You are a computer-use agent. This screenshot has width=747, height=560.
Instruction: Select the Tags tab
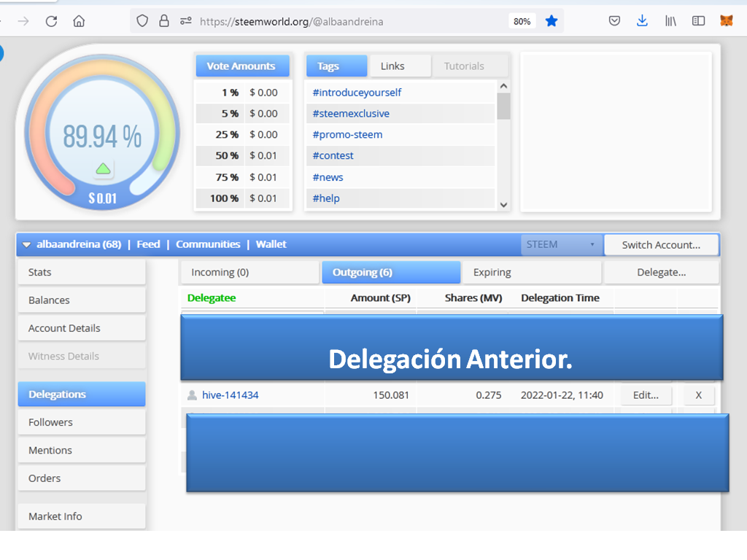click(x=336, y=66)
